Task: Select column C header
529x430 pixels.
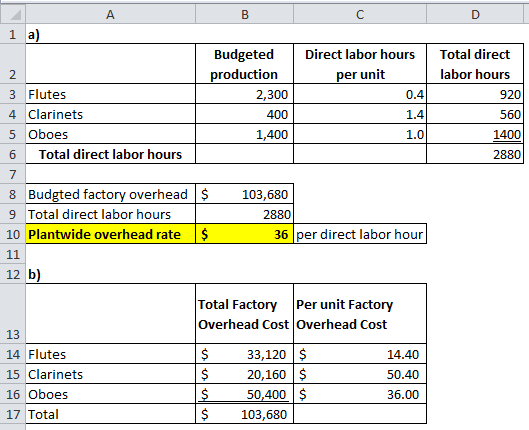Action: [x=360, y=15]
